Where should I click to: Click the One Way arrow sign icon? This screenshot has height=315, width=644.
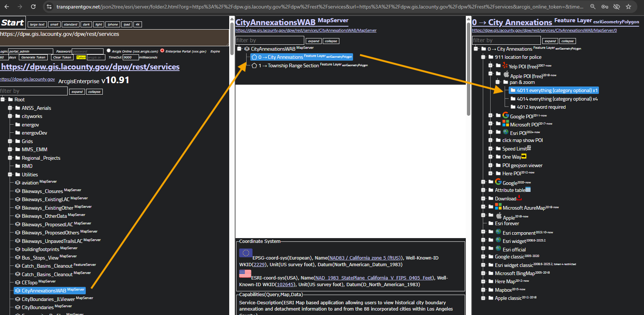tap(524, 156)
